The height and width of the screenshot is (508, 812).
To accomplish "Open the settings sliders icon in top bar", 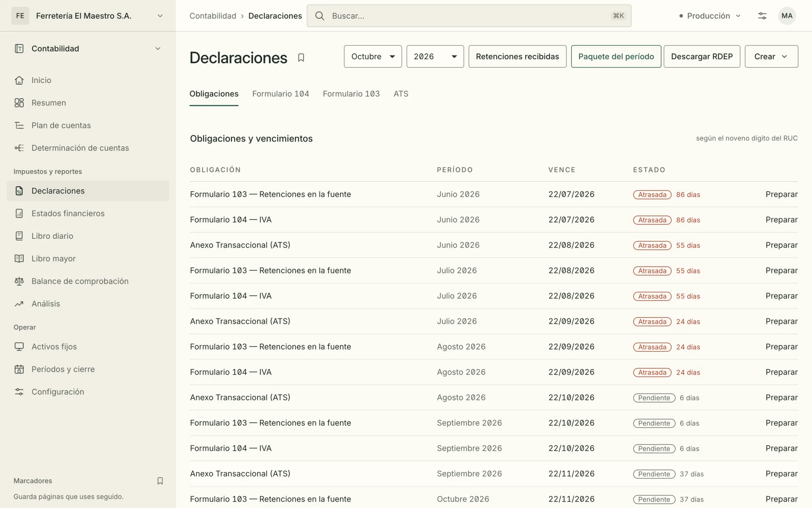I will point(762,16).
